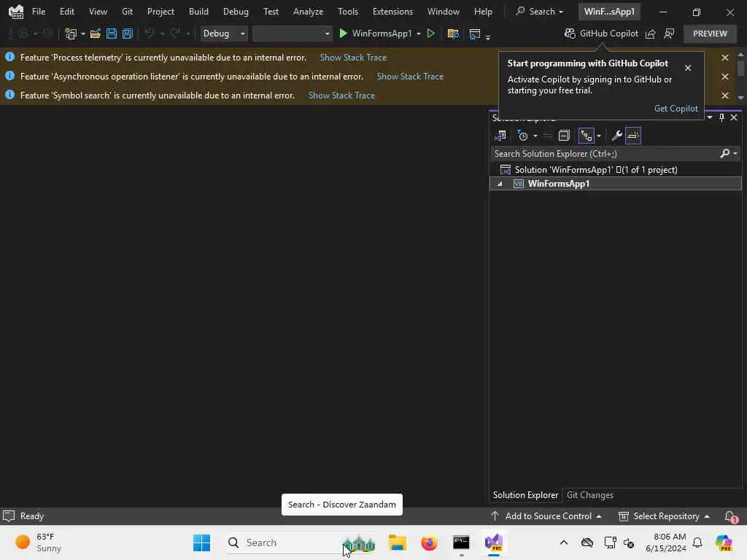Click the search magnifier in Solution Explorer
Viewport: 747px width, 560px height.
click(x=724, y=153)
